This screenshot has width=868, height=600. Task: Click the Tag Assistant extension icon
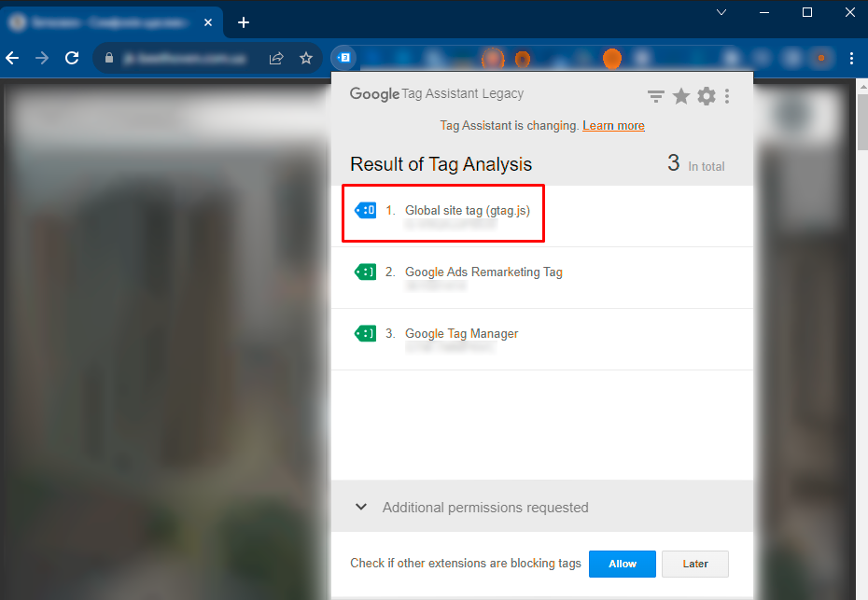[x=343, y=58]
